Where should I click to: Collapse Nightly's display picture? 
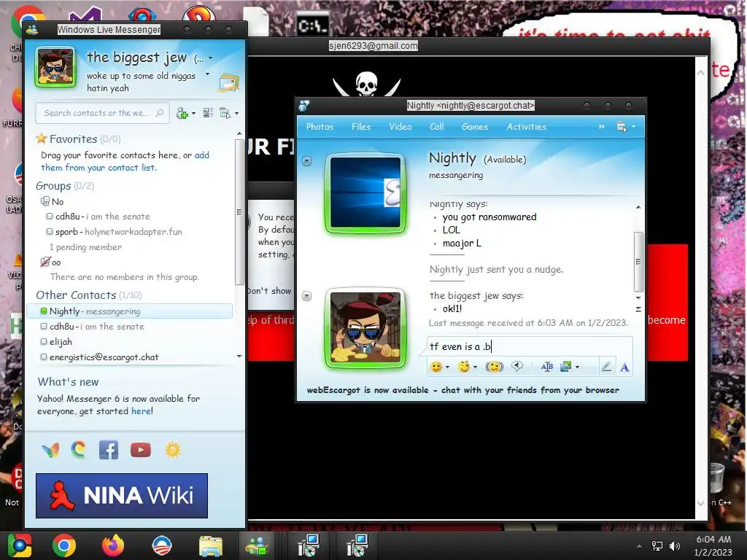(307, 161)
